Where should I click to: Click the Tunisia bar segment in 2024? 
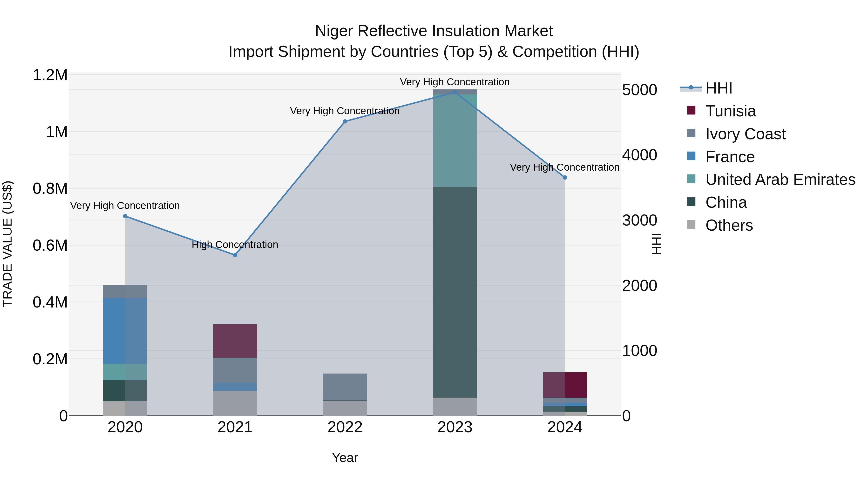[x=565, y=385]
